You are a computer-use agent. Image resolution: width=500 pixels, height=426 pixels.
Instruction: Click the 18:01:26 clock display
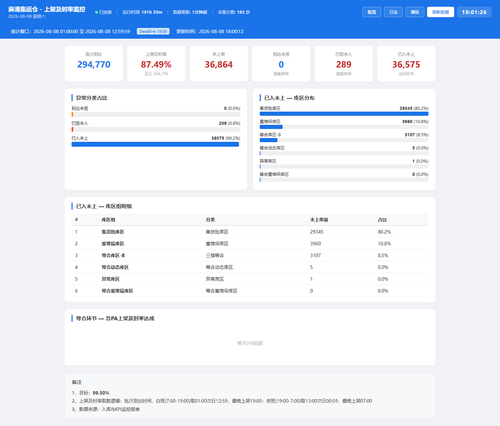(474, 12)
